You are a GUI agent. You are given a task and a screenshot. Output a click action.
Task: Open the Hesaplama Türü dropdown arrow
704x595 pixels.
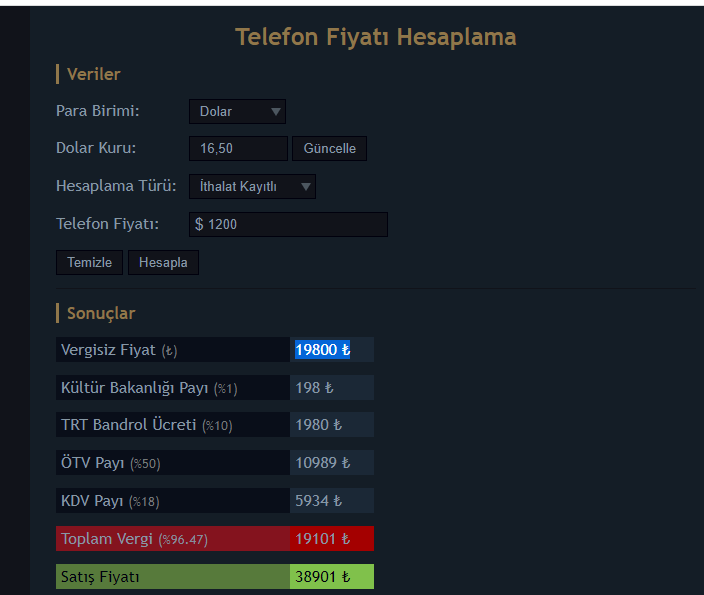pyautogui.click(x=306, y=186)
